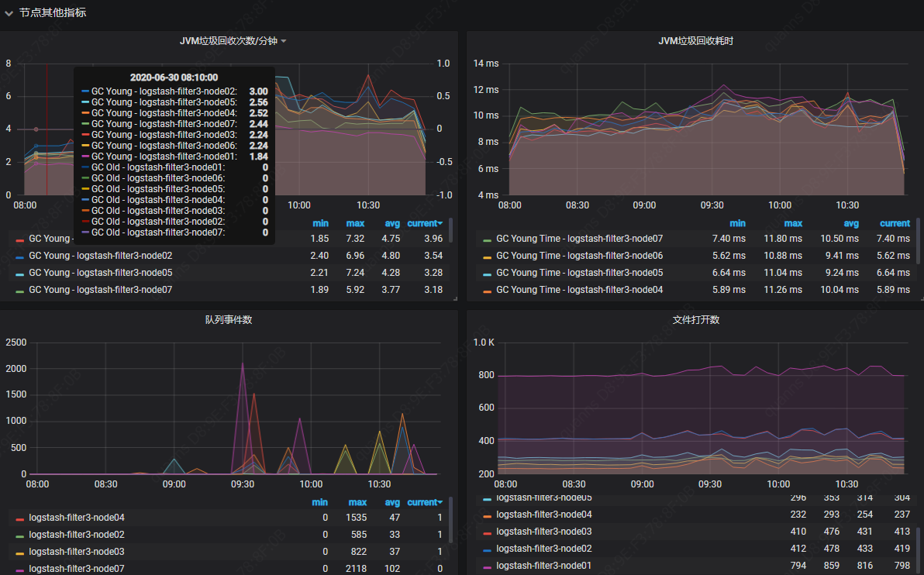This screenshot has width=924, height=575.
Task: Toggle logstash-filter3-node04 series in 队列事件数 legend
Action: (x=77, y=517)
